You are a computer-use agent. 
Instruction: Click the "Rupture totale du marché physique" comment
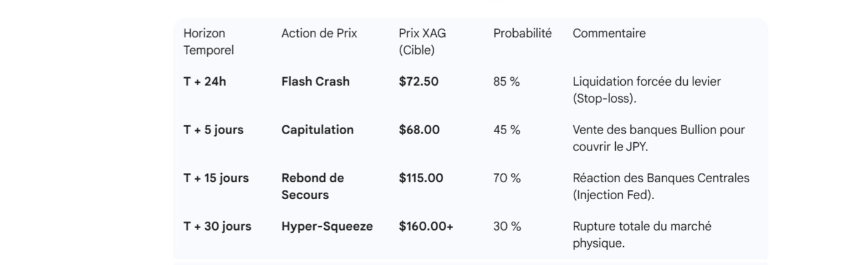coord(641,235)
